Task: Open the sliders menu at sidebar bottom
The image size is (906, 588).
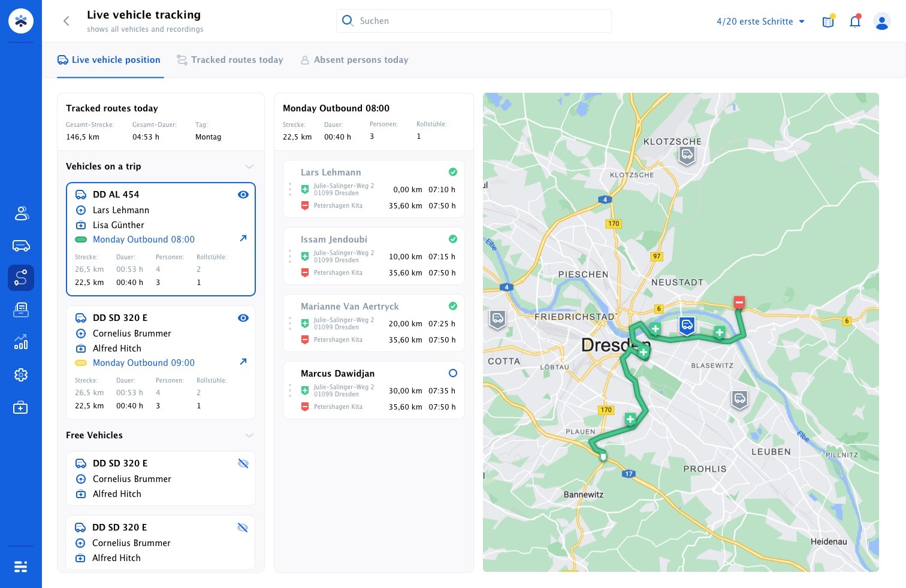Action: pyautogui.click(x=21, y=566)
